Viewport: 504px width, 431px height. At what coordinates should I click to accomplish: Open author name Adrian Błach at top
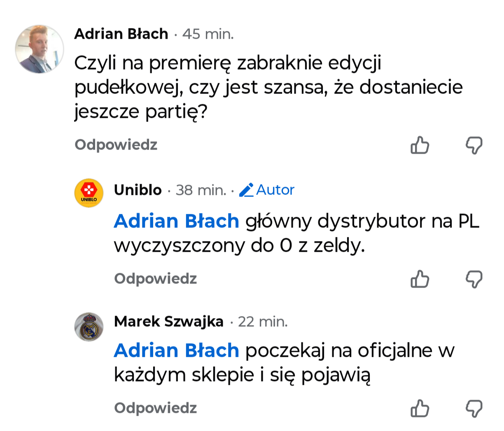[x=121, y=34]
